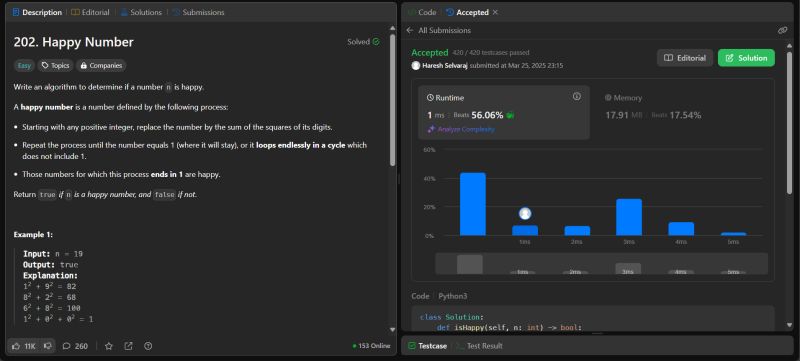Expand the locked Companies tag

(101, 65)
